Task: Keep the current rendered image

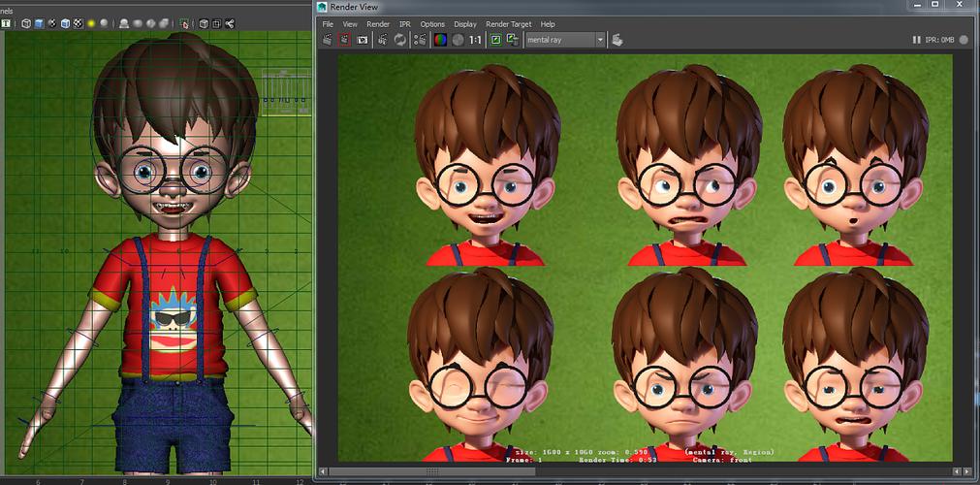Action: 495,40
